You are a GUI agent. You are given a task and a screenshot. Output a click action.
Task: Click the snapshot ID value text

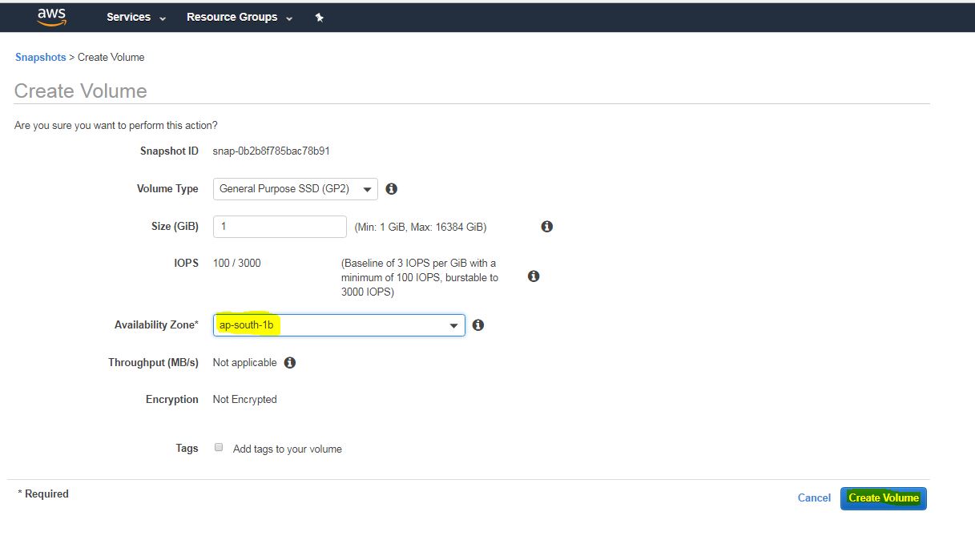[x=271, y=151]
